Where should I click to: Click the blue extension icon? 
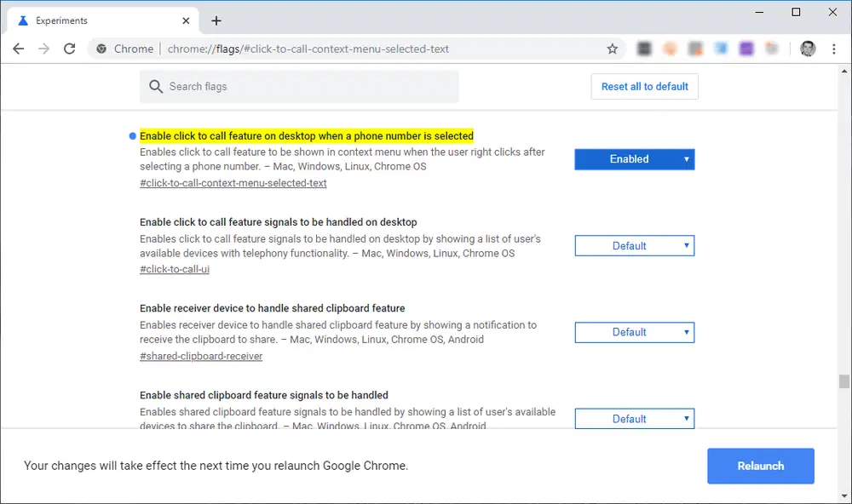coord(721,49)
